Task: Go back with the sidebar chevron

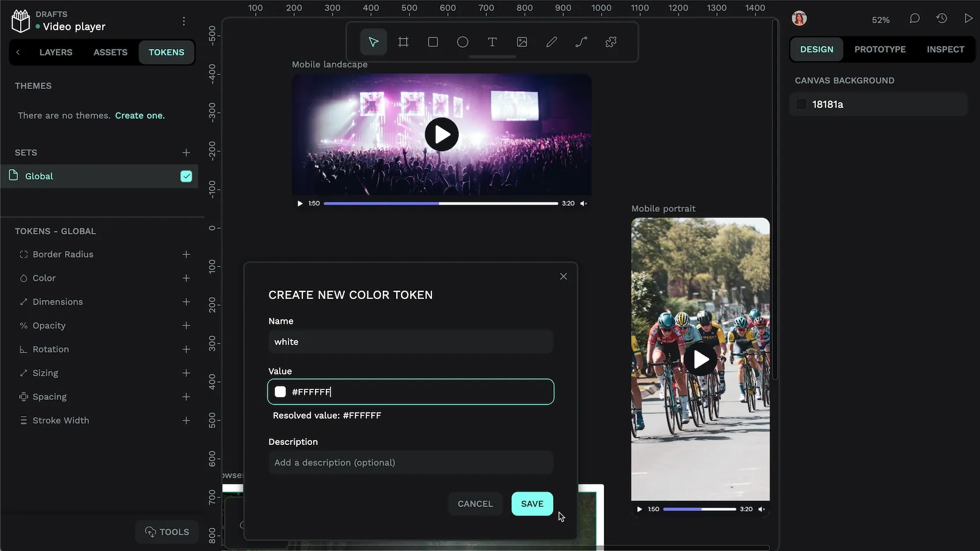Action: pyautogui.click(x=18, y=52)
